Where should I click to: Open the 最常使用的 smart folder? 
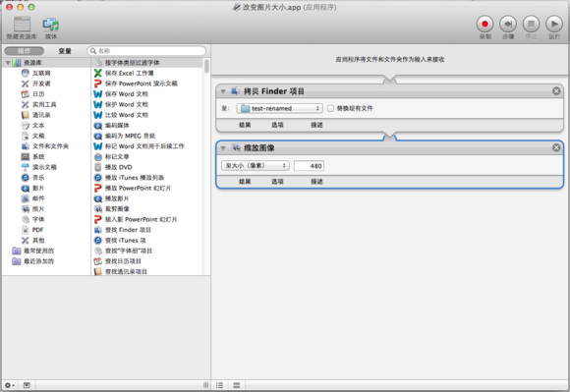38,251
